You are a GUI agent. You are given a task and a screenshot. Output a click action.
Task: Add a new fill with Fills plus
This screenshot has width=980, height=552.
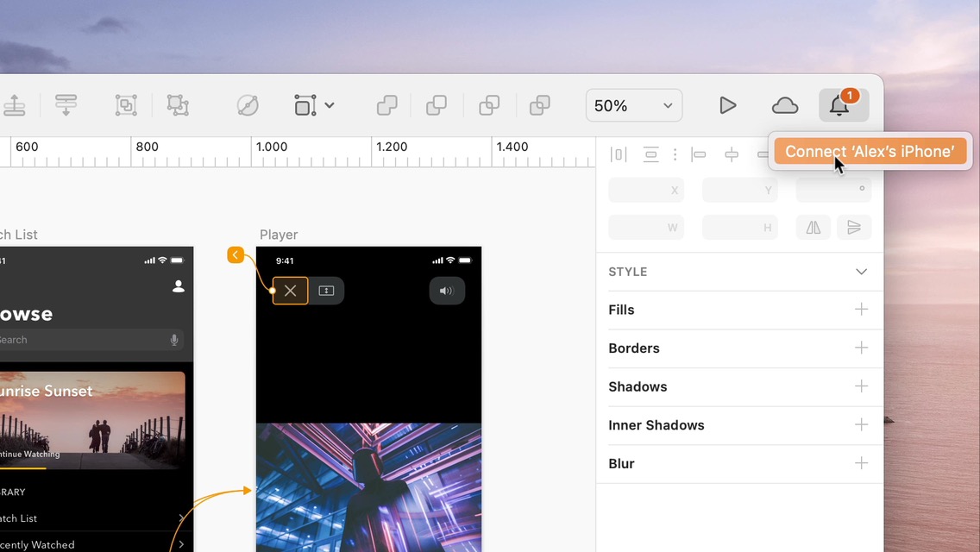click(861, 310)
